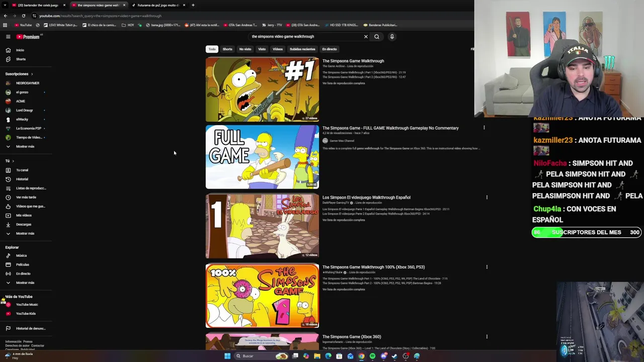
Task: Open Videos que me gustan
Action: [25, 207]
